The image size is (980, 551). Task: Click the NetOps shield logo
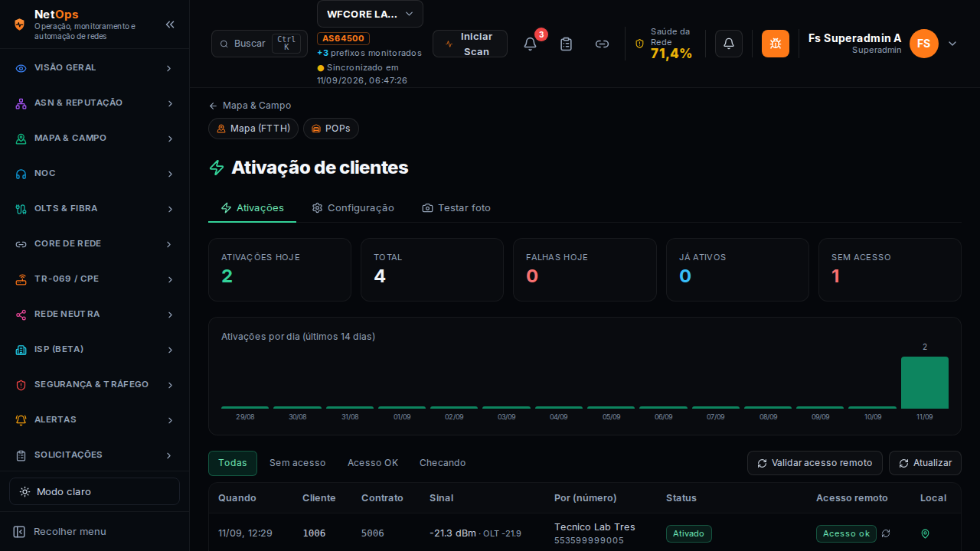point(20,24)
